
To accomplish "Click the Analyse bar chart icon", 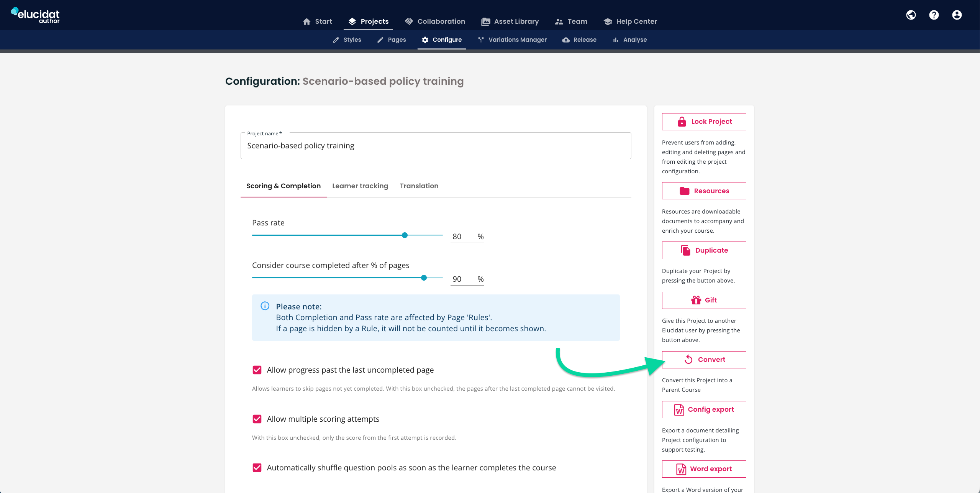I will (x=616, y=40).
